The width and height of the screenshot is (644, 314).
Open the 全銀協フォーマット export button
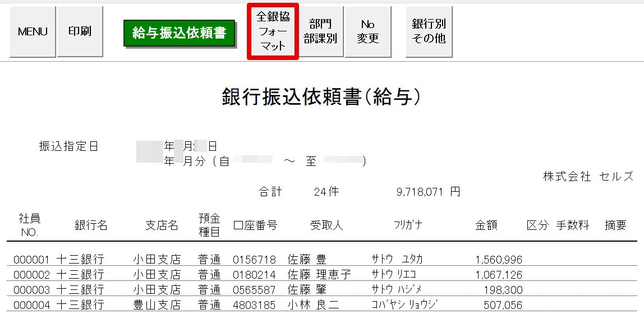273,31
